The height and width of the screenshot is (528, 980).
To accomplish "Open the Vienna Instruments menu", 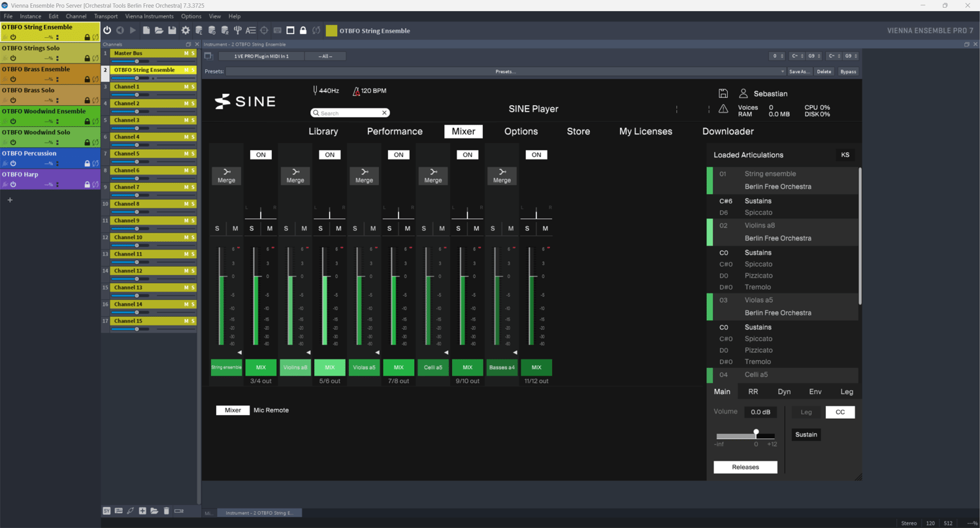I will pyautogui.click(x=150, y=16).
